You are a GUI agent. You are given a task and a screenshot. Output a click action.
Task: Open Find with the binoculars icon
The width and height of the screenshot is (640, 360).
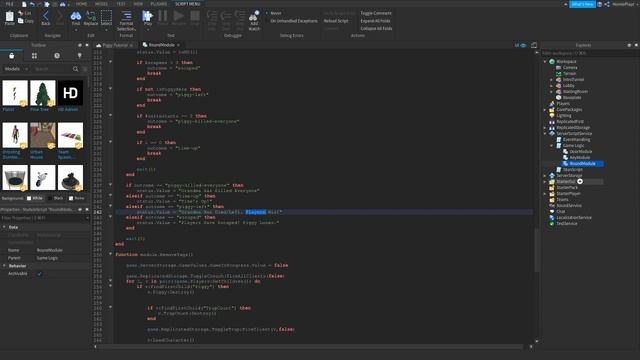pos(76,16)
